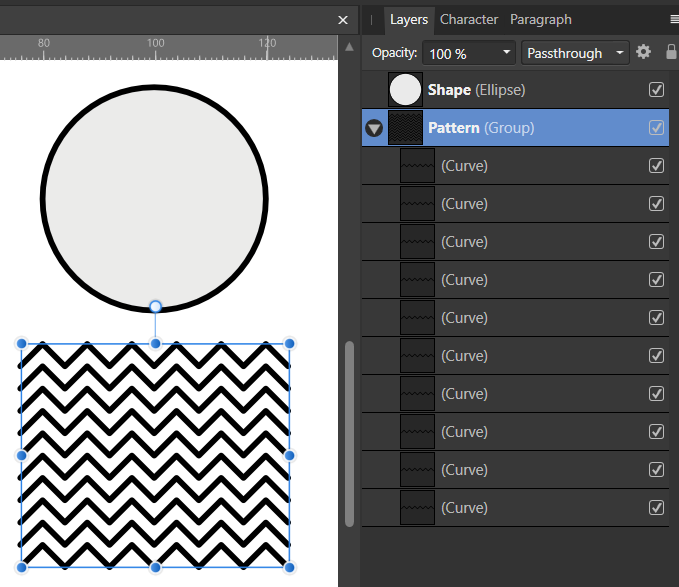Toggle visibility of the Pattern group
The width and height of the screenshot is (679, 587).
[x=656, y=128]
